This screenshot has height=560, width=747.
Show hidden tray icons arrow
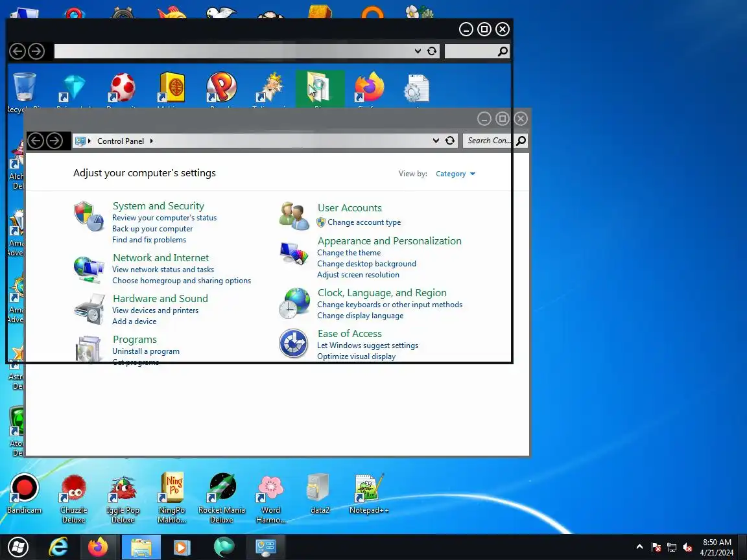(639, 547)
